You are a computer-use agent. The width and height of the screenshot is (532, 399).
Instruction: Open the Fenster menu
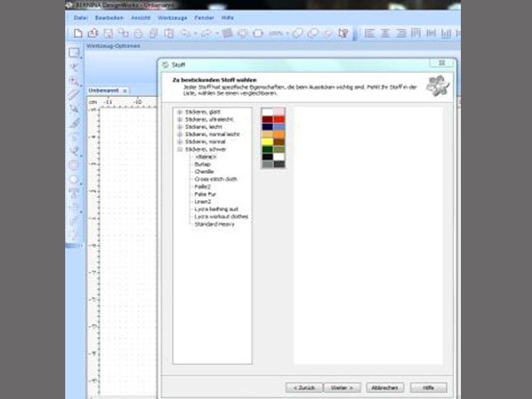click(x=204, y=18)
